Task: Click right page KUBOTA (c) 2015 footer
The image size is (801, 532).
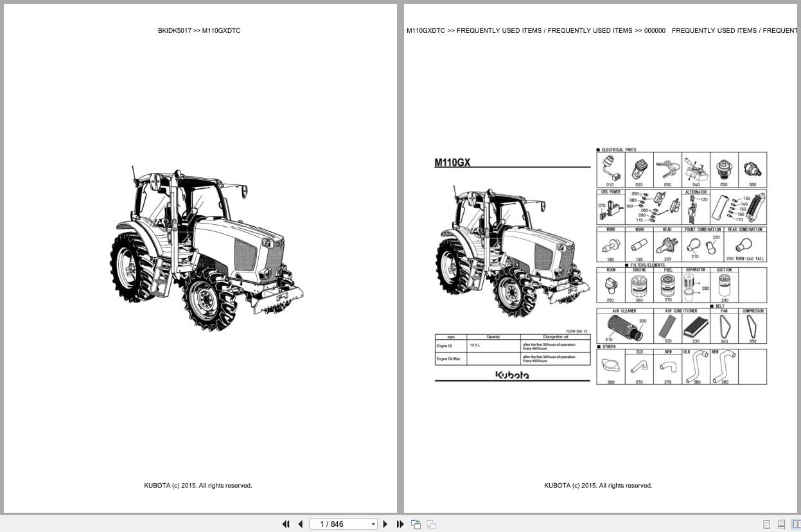Action: [598, 486]
